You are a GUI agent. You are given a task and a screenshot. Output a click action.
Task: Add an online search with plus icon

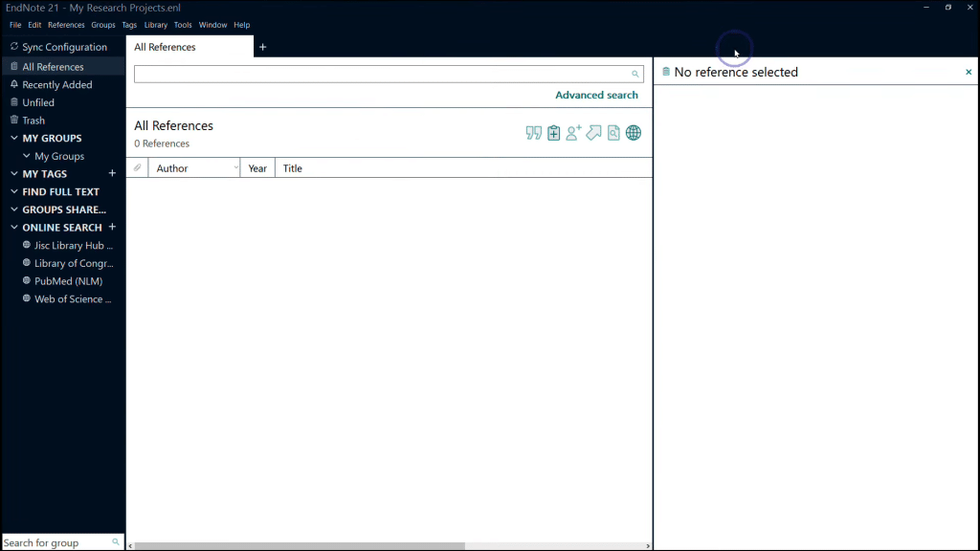point(113,227)
